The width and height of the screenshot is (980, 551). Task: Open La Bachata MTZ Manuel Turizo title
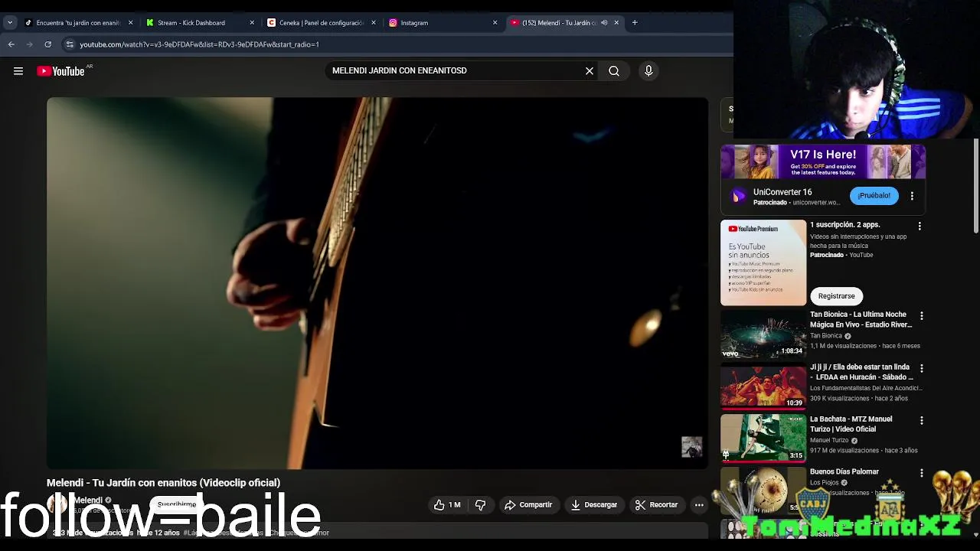tap(851, 424)
